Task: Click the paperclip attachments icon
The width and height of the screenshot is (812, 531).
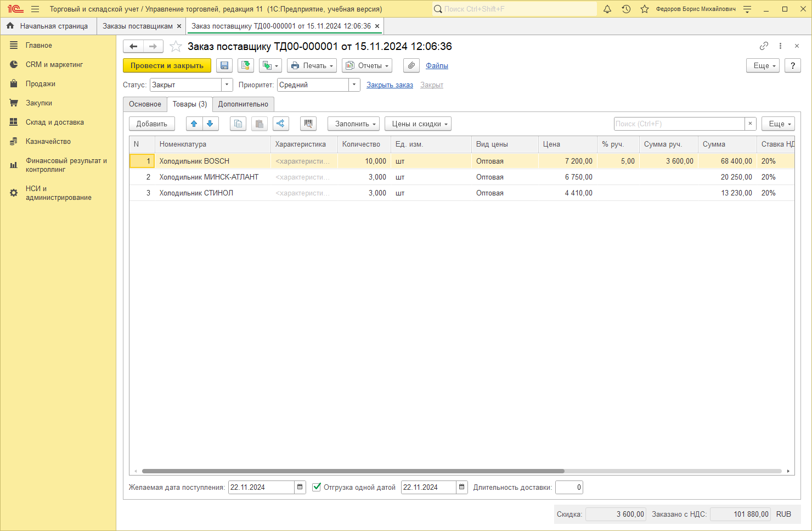Action: 411,65
